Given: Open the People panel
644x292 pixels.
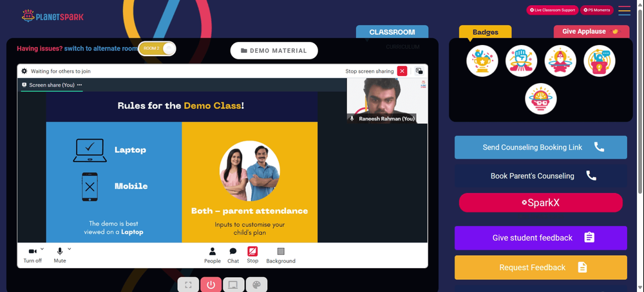Looking at the screenshot, I should pyautogui.click(x=213, y=255).
